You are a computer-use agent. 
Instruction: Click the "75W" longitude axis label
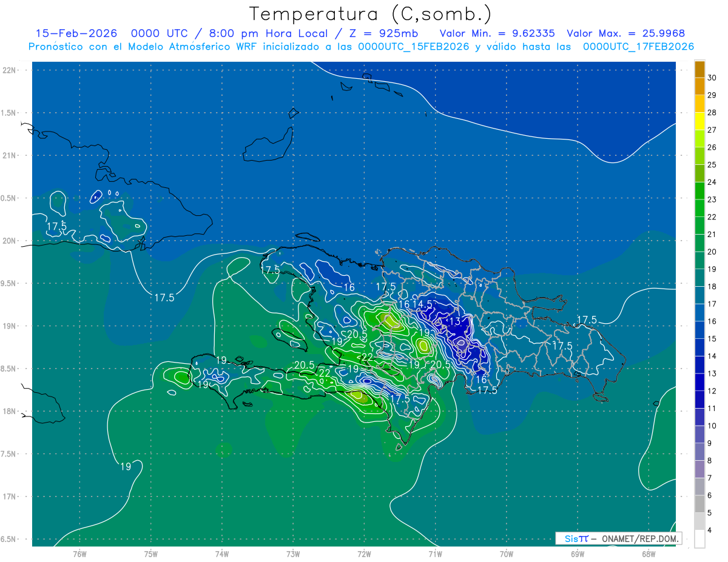151,554
